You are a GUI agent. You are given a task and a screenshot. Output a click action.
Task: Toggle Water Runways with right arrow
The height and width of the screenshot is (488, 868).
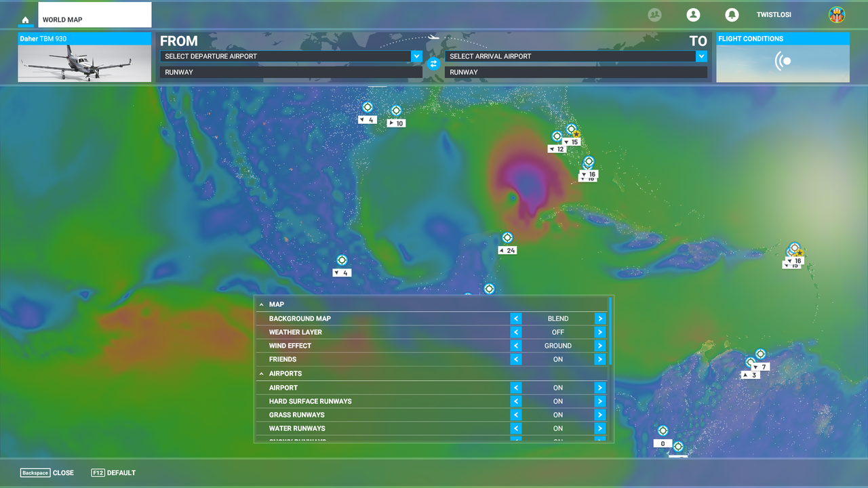coord(599,428)
